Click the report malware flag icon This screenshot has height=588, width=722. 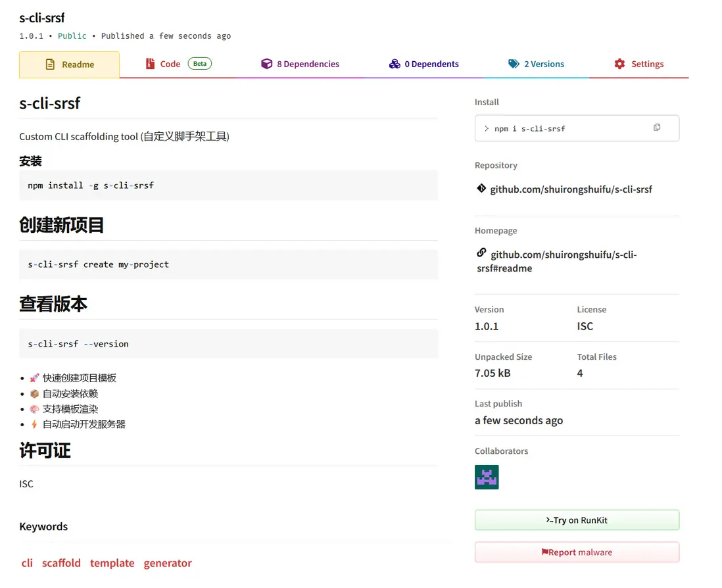pyautogui.click(x=544, y=552)
